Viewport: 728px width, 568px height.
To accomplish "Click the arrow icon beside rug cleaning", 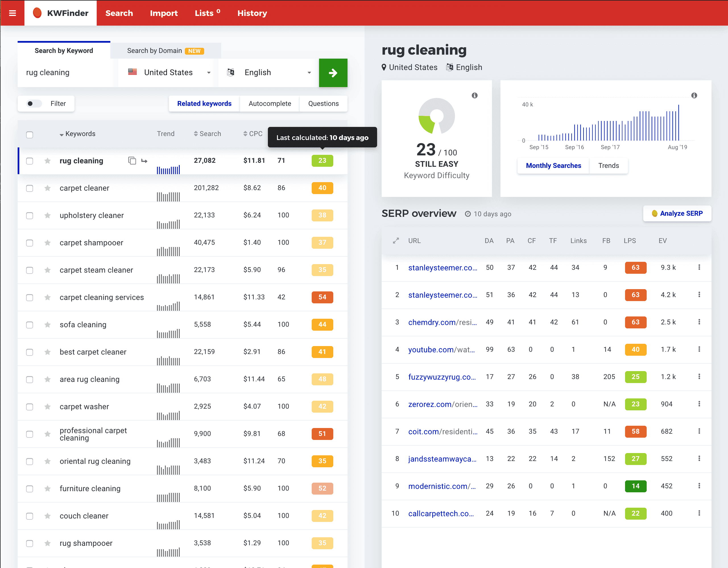I will pos(144,161).
